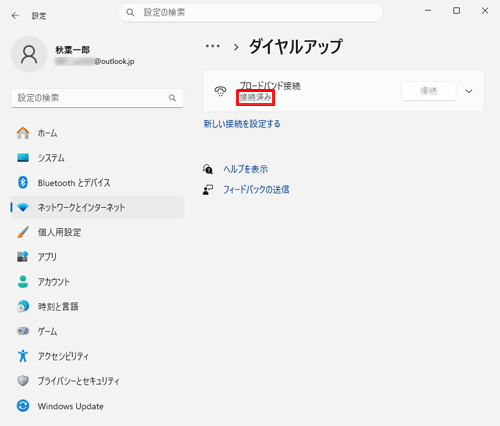The width and height of the screenshot is (500, 426).
Task: Click the Bluetooth icon in the sidebar
Action: (23, 182)
